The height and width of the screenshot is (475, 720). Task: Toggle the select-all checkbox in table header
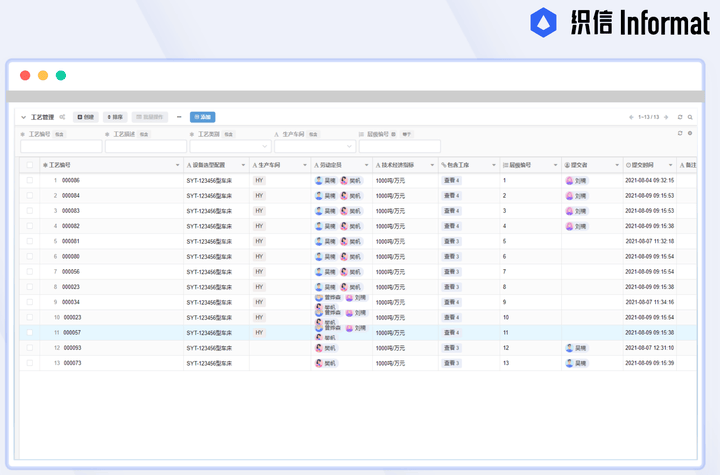point(30,165)
